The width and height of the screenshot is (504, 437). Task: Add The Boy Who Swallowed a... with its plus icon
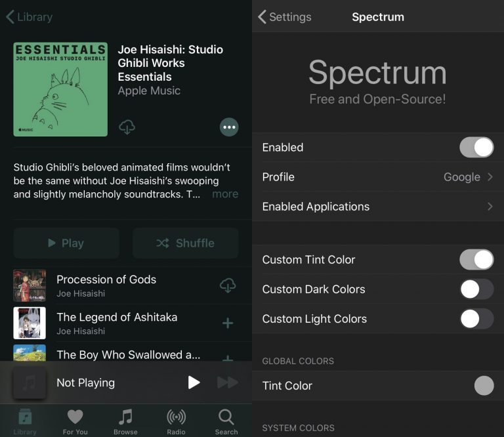pyautogui.click(x=228, y=358)
